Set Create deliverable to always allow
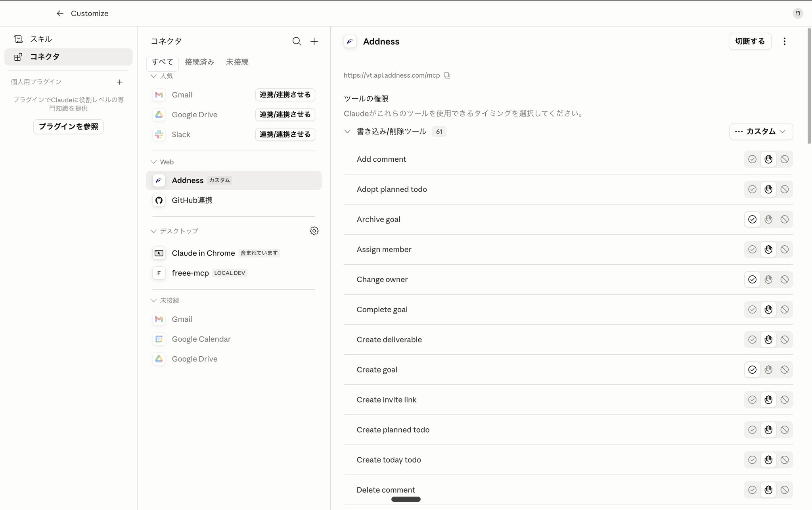The width and height of the screenshot is (812, 510). 752,340
